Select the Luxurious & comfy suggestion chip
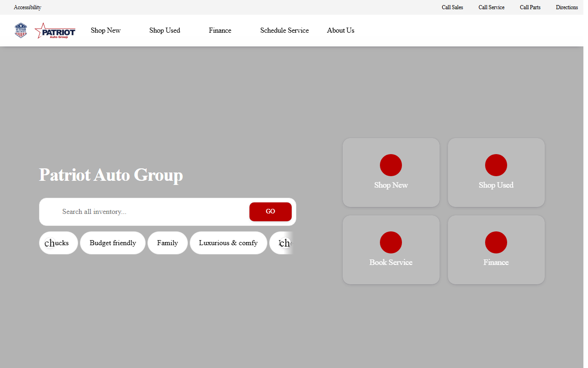The image size is (588, 368). click(228, 243)
